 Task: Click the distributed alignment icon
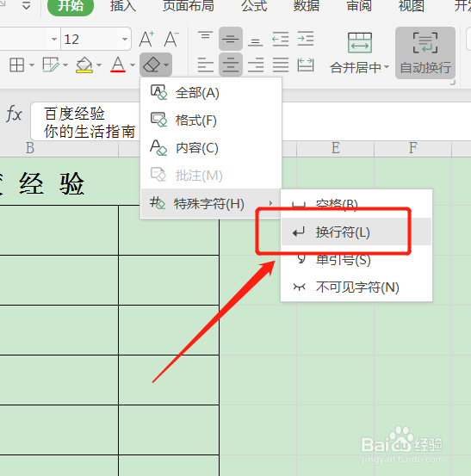coord(306,65)
